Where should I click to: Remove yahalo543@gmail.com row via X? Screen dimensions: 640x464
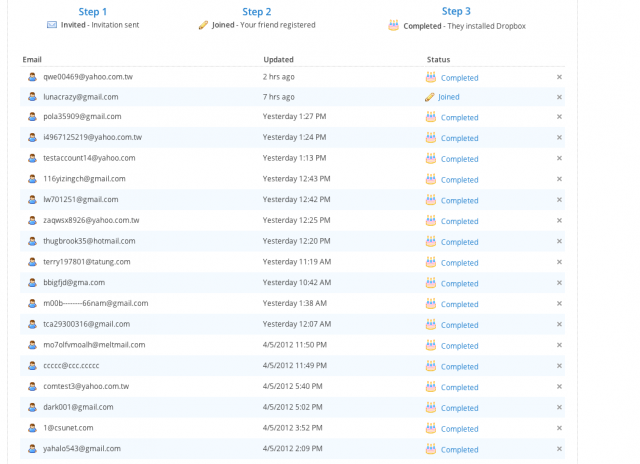559,448
